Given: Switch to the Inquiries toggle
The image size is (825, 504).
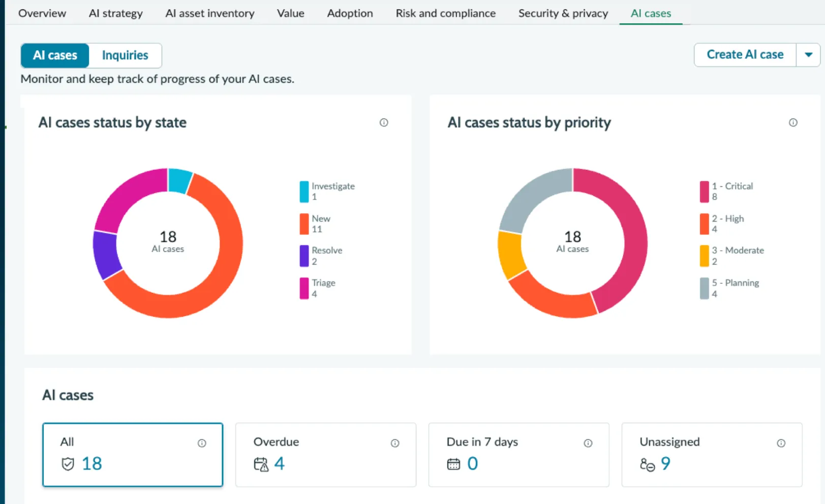Looking at the screenshot, I should (125, 55).
